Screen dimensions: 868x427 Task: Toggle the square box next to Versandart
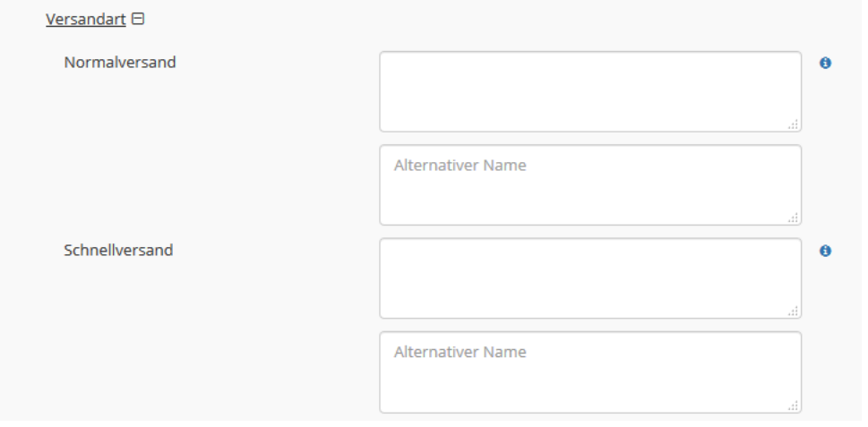(x=138, y=20)
